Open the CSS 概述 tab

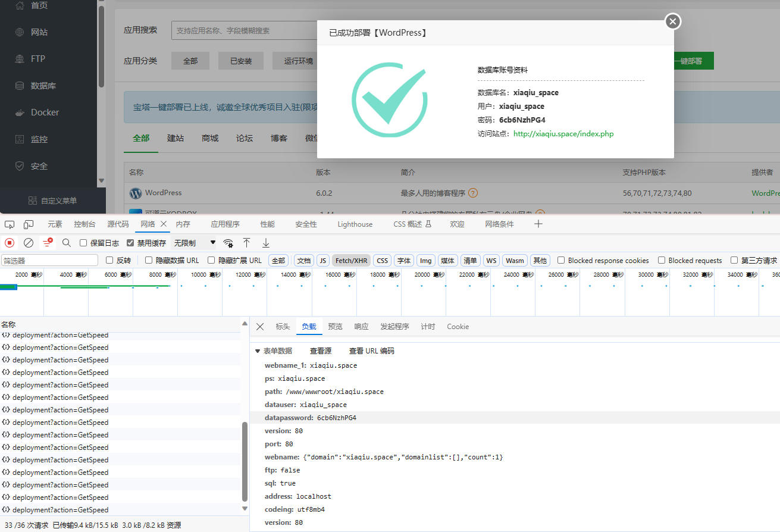412,224
